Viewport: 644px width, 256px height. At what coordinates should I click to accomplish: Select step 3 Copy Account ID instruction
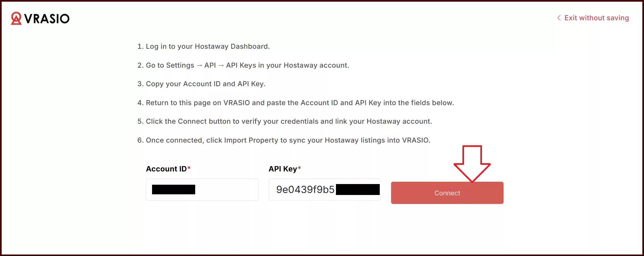(x=201, y=84)
